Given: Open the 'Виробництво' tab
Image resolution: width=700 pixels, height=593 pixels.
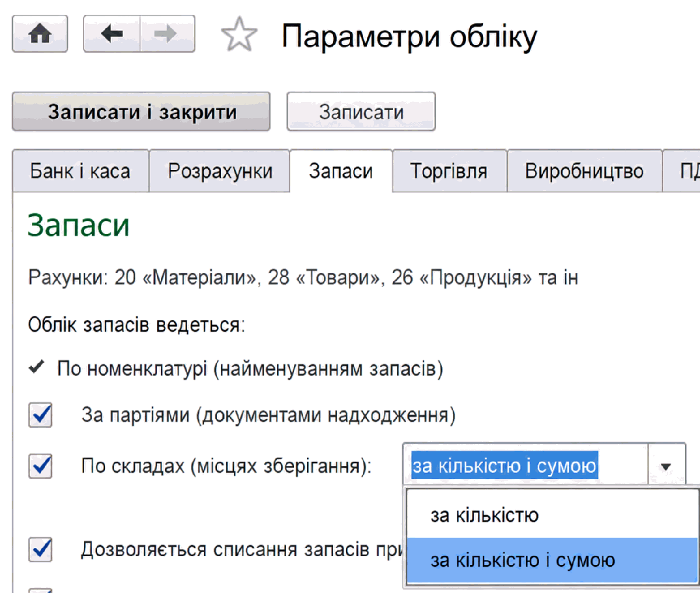Looking at the screenshot, I should pyautogui.click(x=584, y=171).
